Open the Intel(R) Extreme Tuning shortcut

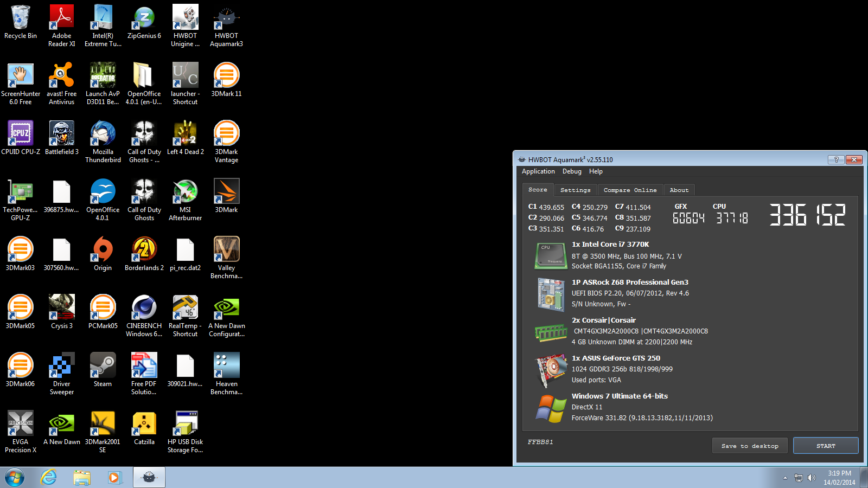click(x=103, y=26)
